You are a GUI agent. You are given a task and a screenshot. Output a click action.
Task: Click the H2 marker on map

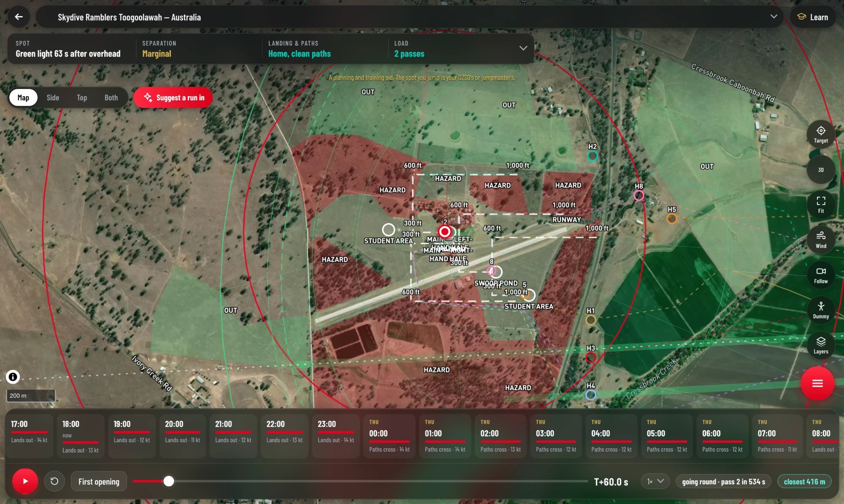pos(592,156)
